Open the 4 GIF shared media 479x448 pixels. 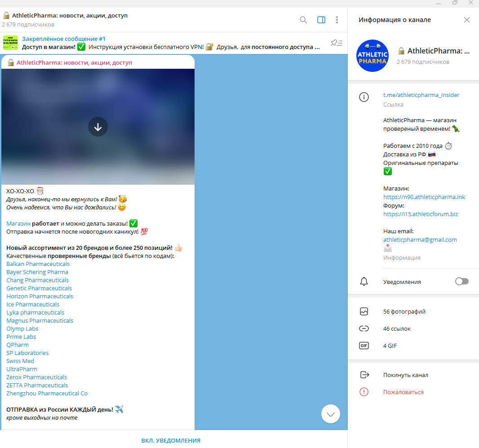point(390,346)
